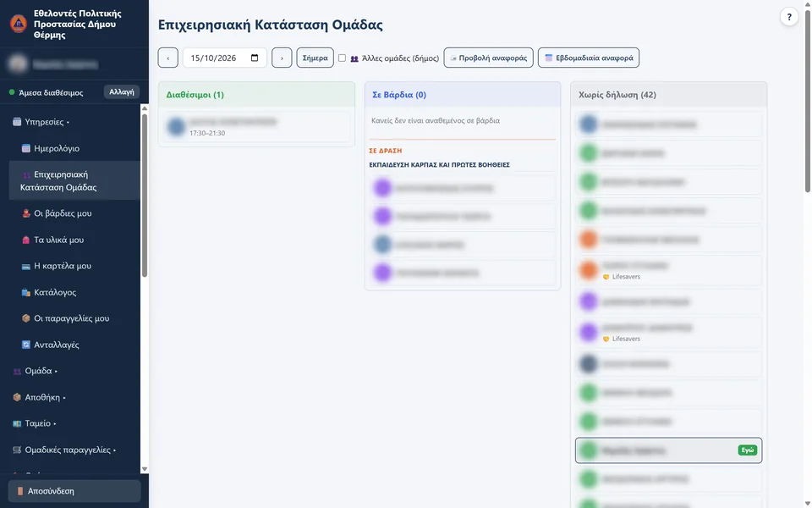Click the main page vertical scrollbar thumb
The image size is (812, 508).
pos(807,102)
